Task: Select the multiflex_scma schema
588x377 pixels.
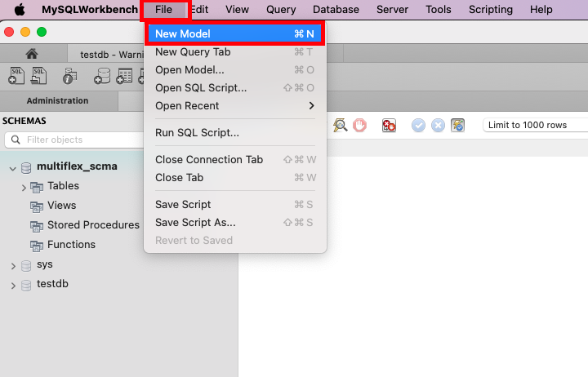Action: [77, 166]
